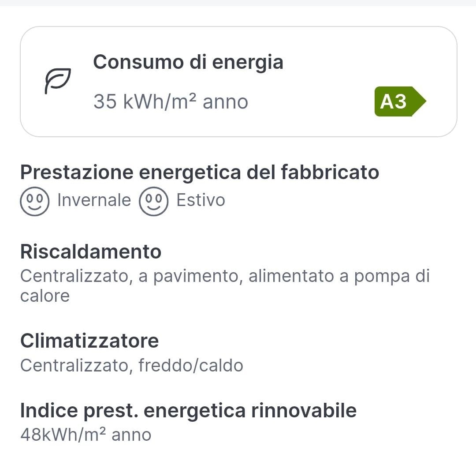Select the Invernale label

pyautogui.click(x=94, y=200)
